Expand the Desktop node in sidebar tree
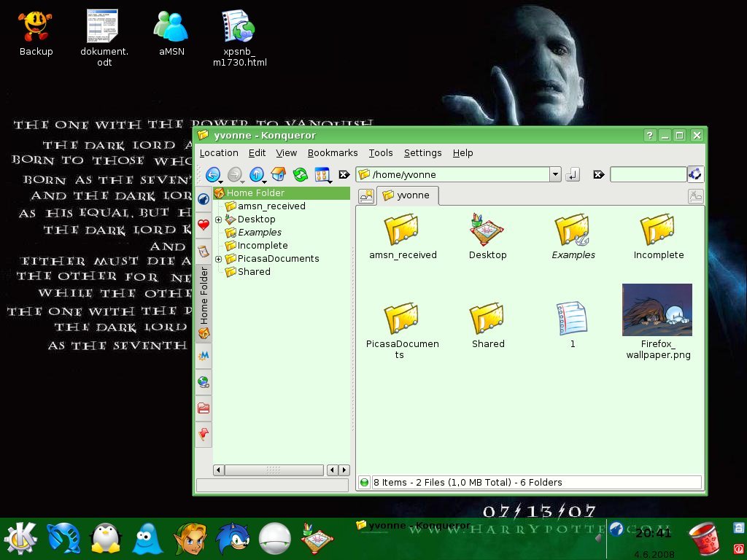The height and width of the screenshot is (560, 747). 218,219
